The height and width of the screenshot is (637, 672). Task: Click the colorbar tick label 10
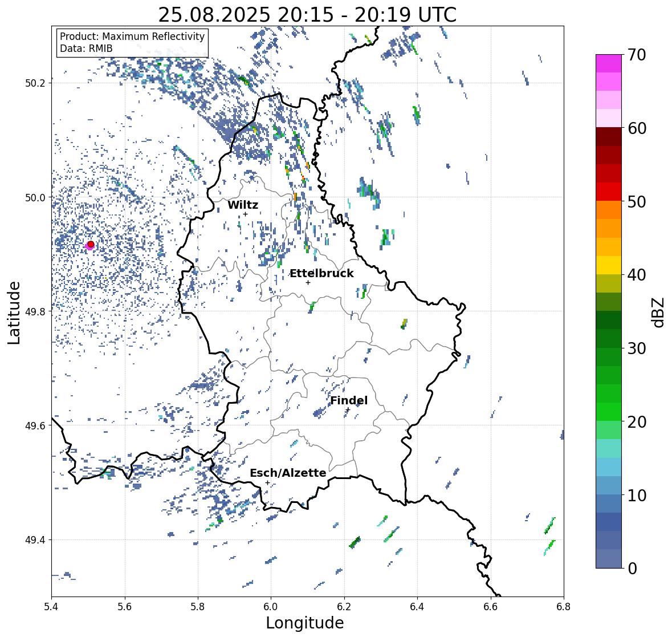pyautogui.click(x=637, y=495)
